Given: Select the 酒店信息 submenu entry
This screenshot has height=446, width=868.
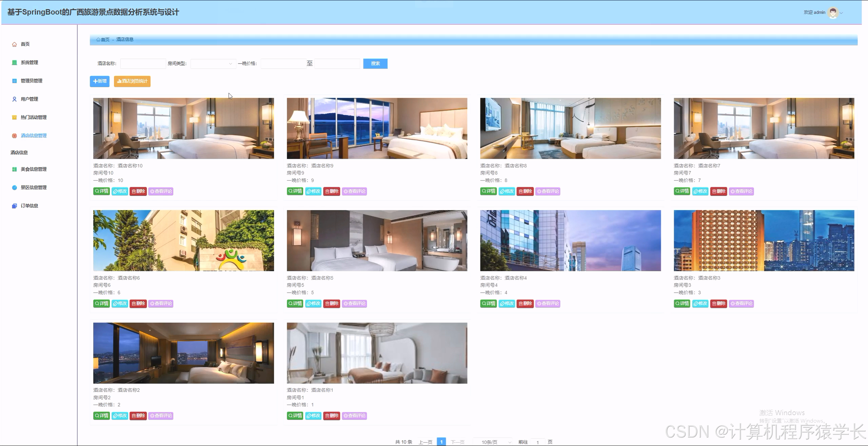Looking at the screenshot, I should click(x=19, y=153).
